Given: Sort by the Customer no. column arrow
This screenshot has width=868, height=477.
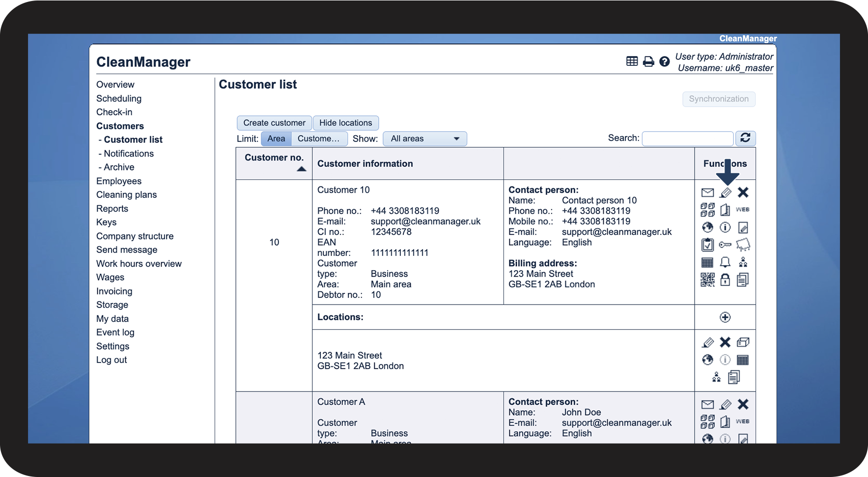Looking at the screenshot, I should pos(301,169).
